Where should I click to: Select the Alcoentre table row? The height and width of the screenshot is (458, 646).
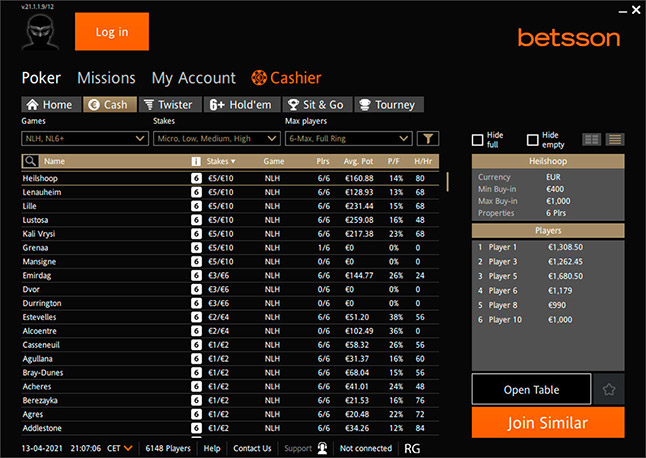pos(230,331)
